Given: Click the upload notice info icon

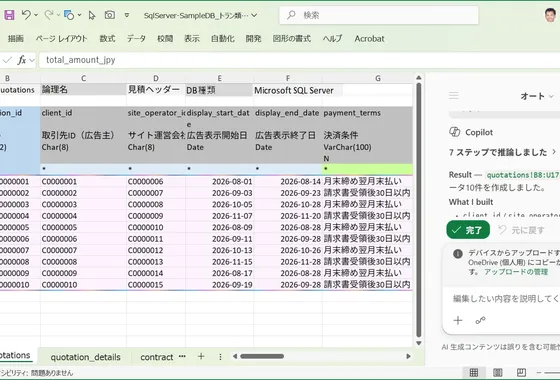Looking at the screenshot, I should 458,254.
